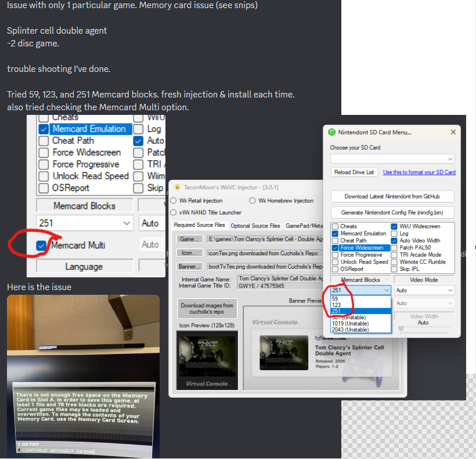476x459 pixels.
Task: Enable Force Widescreen in enlarged snip
Action: (x=44, y=153)
